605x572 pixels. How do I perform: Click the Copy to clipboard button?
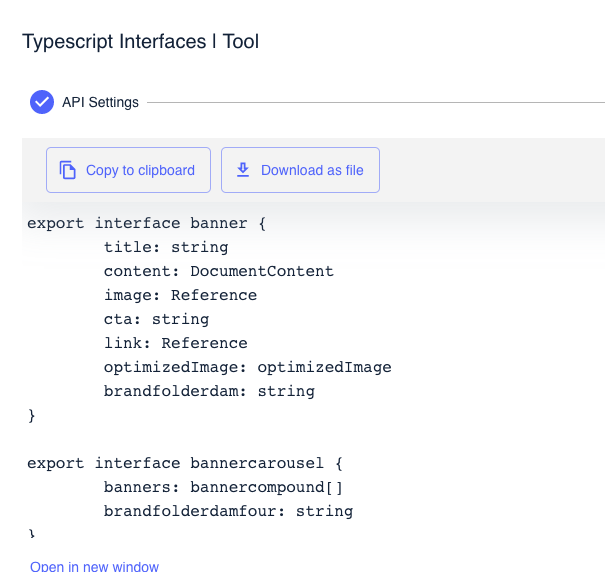click(x=128, y=170)
